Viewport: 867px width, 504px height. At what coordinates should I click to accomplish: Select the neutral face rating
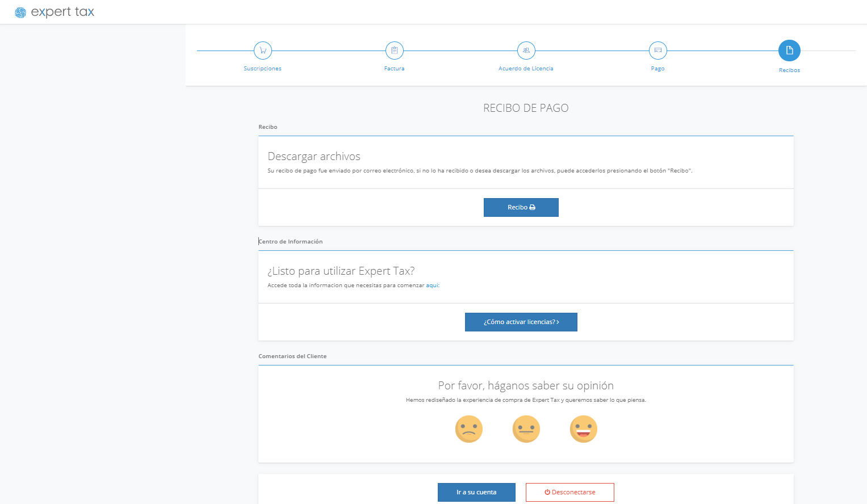coord(526,429)
